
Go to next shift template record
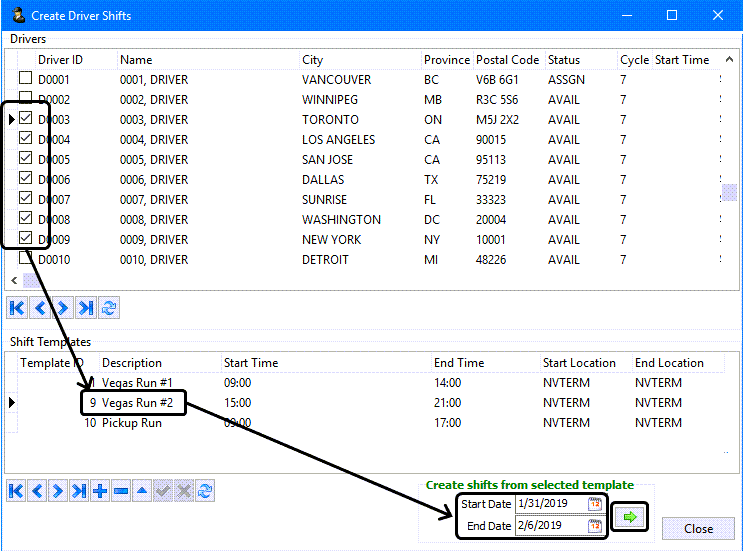[58, 491]
